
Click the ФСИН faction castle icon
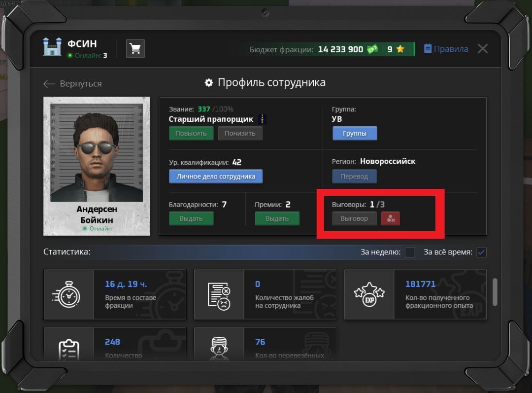pyautogui.click(x=52, y=47)
